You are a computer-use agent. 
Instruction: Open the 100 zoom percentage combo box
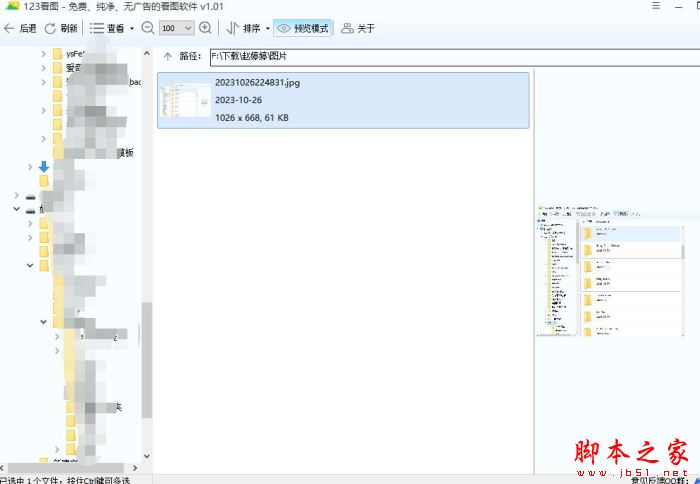(177, 28)
